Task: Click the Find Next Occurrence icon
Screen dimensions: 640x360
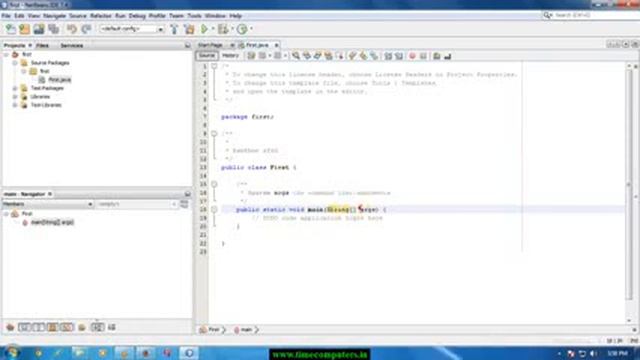Action: click(x=317, y=56)
